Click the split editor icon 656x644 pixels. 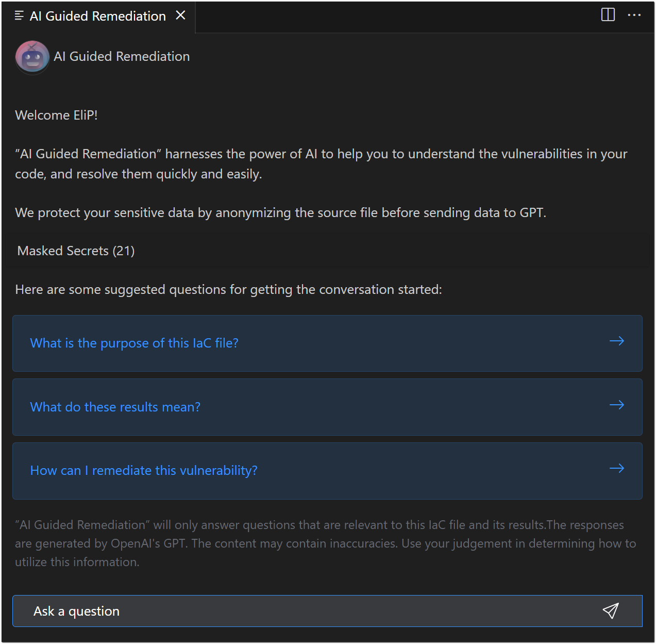point(608,15)
